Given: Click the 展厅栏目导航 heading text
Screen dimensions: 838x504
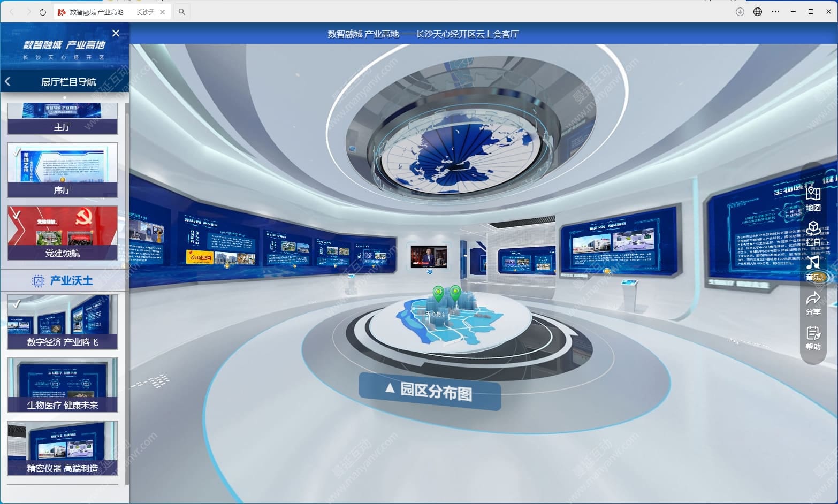Looking at the screenshot, I should tap(68, 82).
